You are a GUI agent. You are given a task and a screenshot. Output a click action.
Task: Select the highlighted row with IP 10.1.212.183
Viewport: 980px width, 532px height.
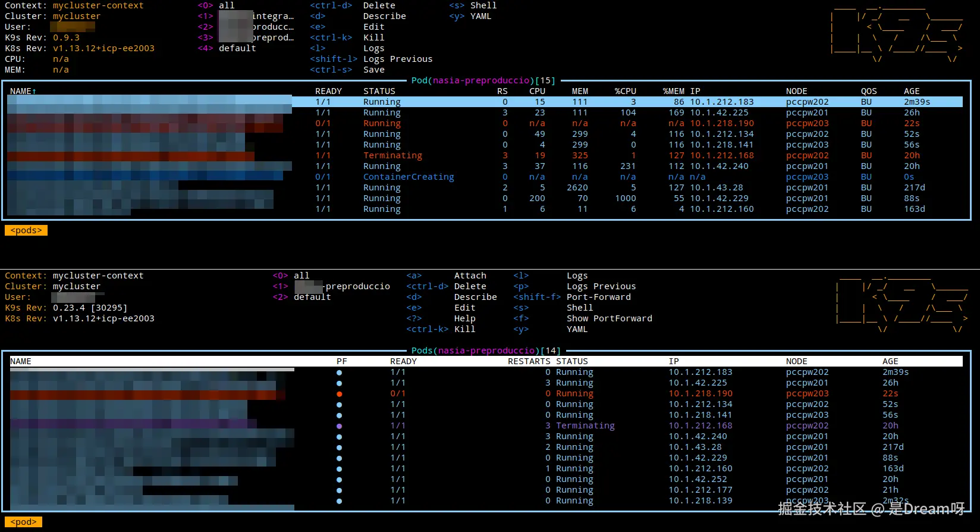click(x=485, y=102)
